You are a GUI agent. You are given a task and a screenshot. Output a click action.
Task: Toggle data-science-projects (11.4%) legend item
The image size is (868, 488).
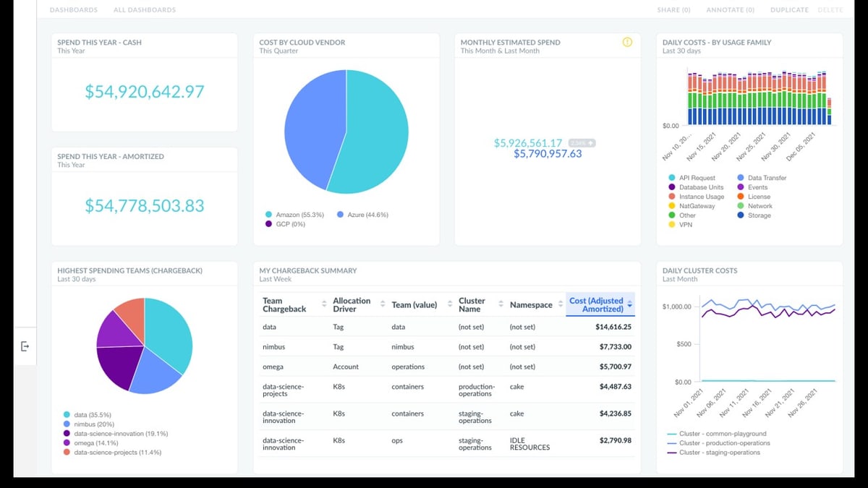112,453
